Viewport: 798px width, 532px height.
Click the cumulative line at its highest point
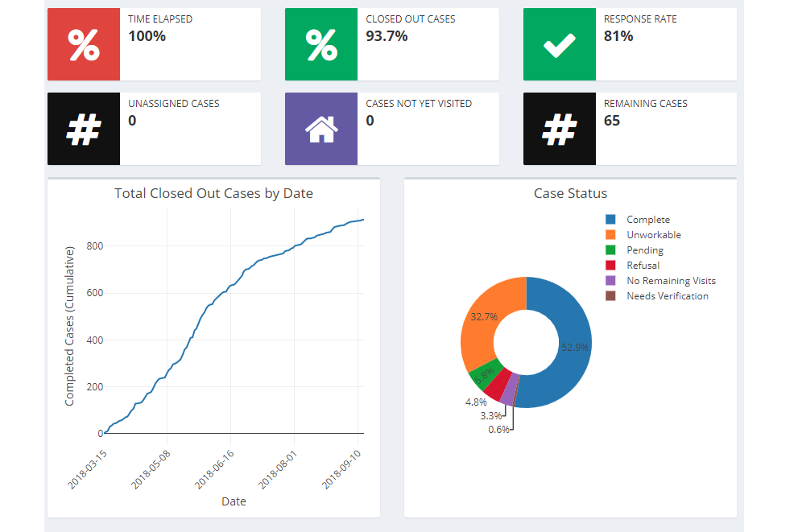(362, 219)
